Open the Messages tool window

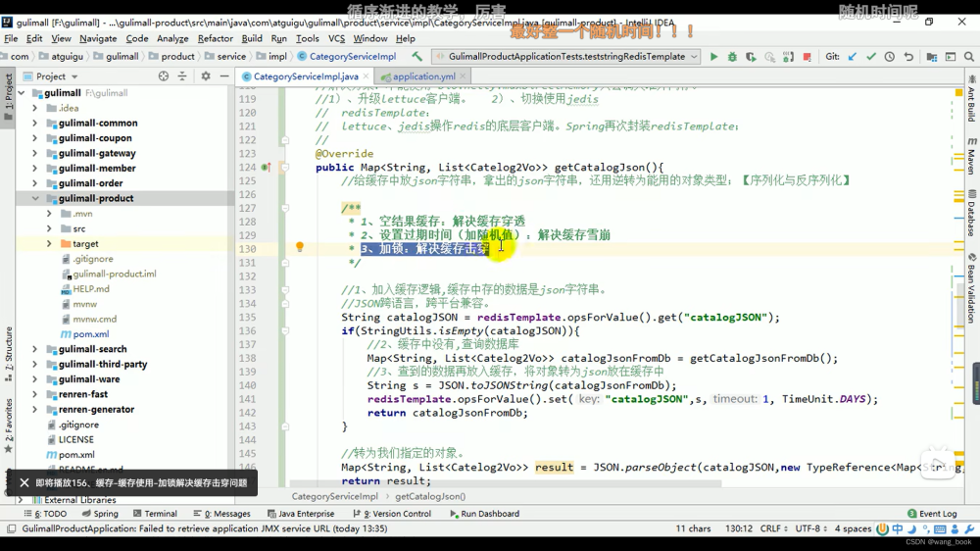point(221,514)
